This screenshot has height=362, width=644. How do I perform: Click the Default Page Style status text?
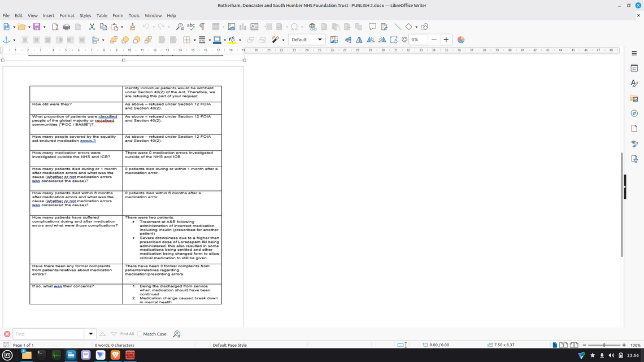(x=229, y=345)
